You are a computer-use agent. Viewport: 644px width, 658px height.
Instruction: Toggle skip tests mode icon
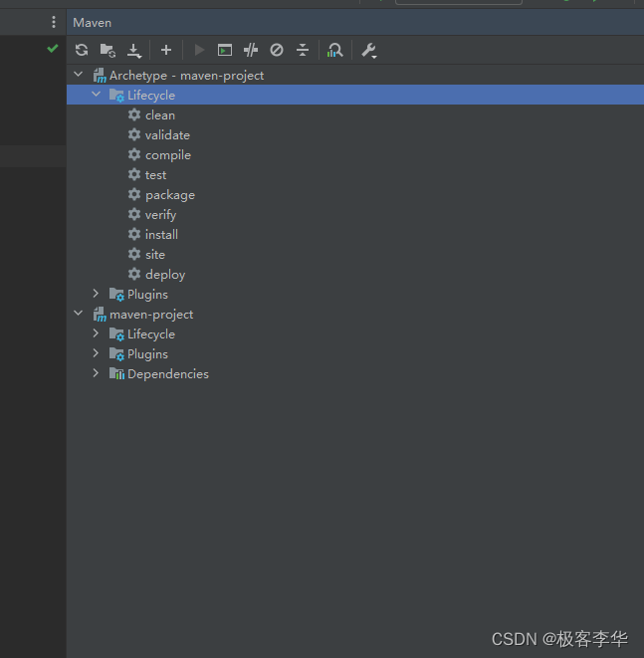277,51
